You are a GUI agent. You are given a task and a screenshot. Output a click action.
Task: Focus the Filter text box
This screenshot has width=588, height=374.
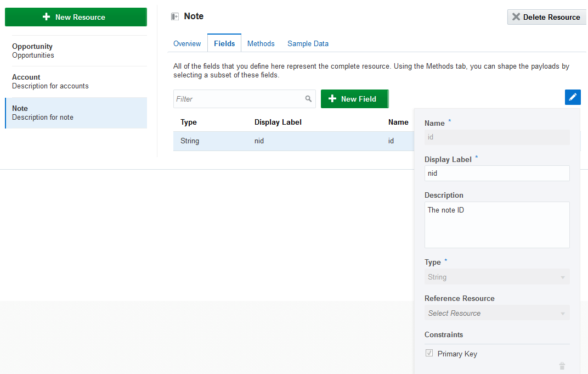(239, 99)
